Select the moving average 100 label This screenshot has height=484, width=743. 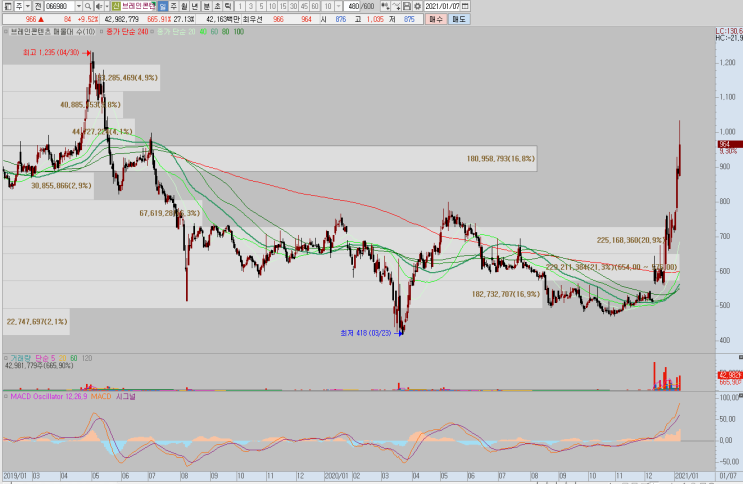(239, 32)
